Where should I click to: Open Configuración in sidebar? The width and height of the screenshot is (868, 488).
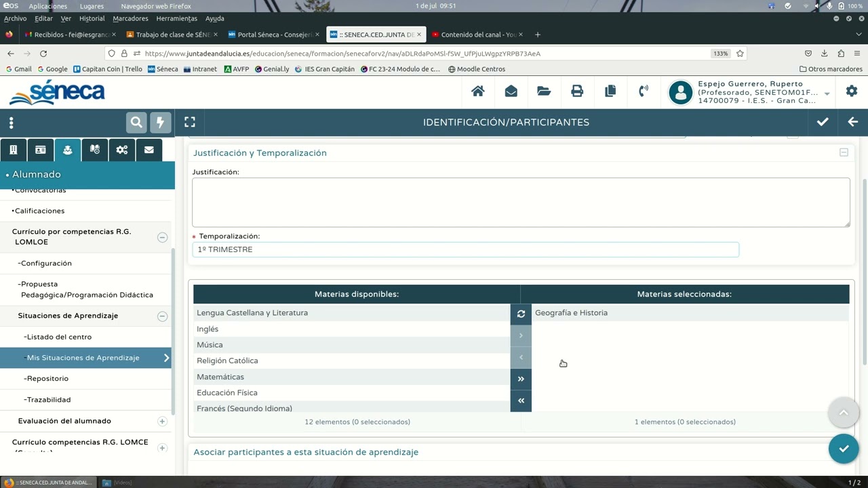45,263
